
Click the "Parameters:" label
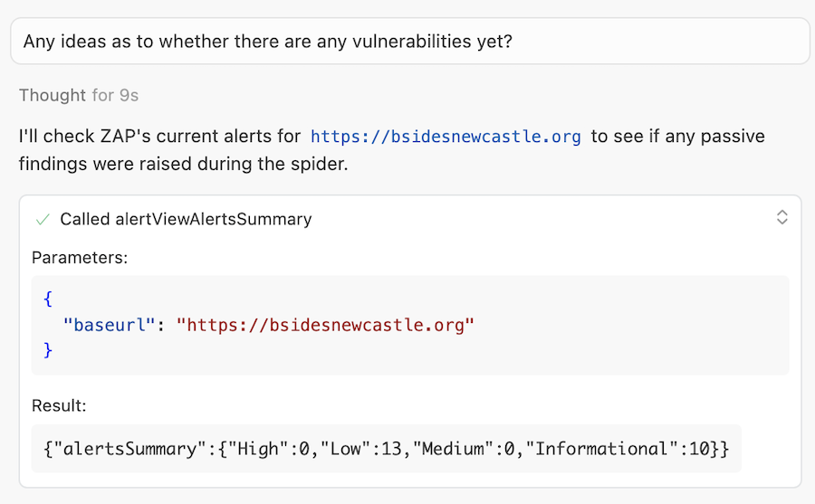(80, 257)
